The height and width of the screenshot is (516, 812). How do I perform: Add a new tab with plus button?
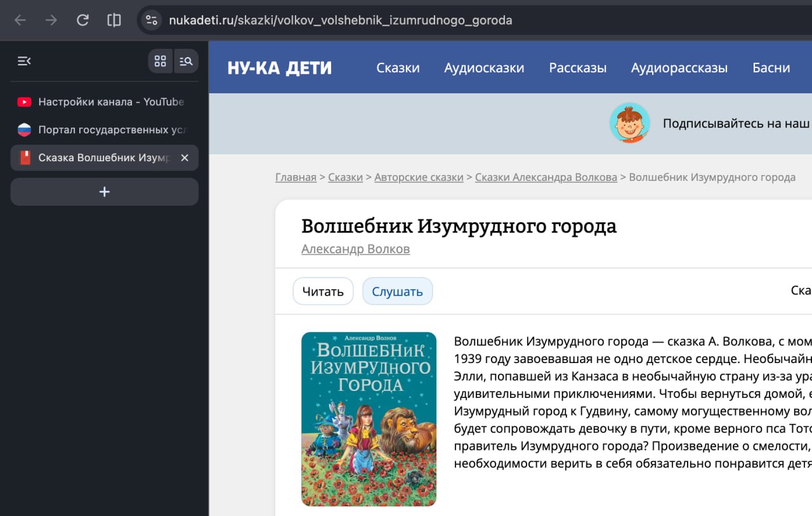click(105, 192)
